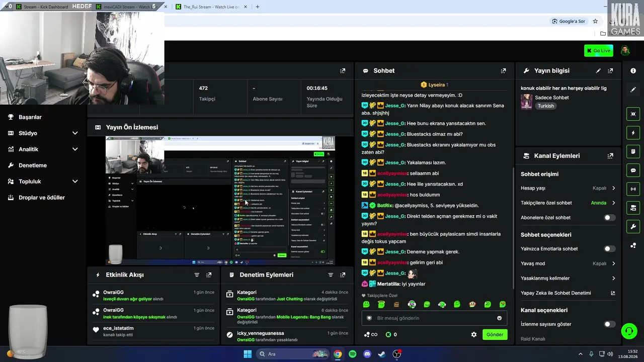The width and height of the screenshot is (644, 362).
Task: Click the Sadece Sohbet category thumbnail
Action: click(x=526, y=102)
